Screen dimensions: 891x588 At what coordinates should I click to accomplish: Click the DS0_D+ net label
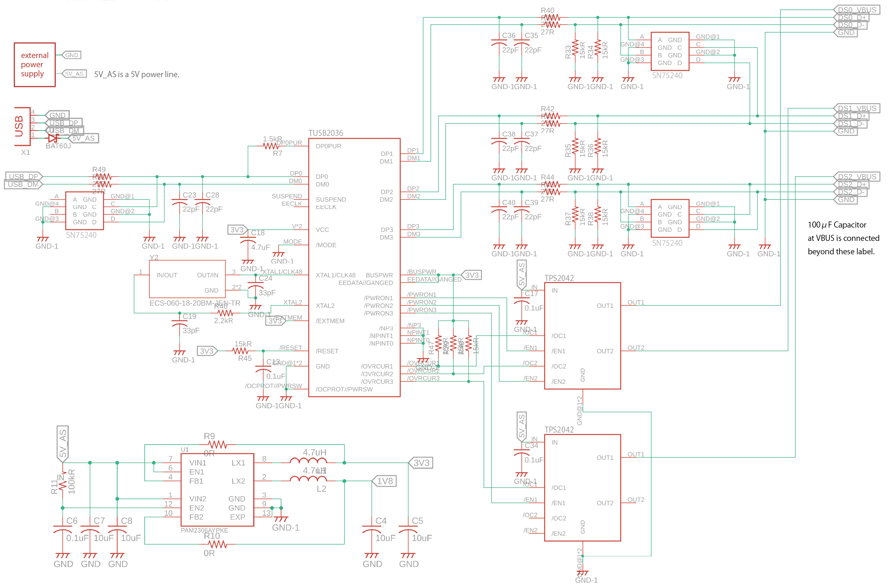click(852, 17)
